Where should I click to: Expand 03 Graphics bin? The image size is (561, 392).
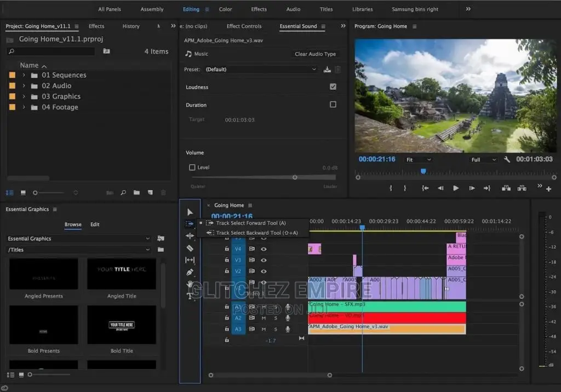click(24, 96)
